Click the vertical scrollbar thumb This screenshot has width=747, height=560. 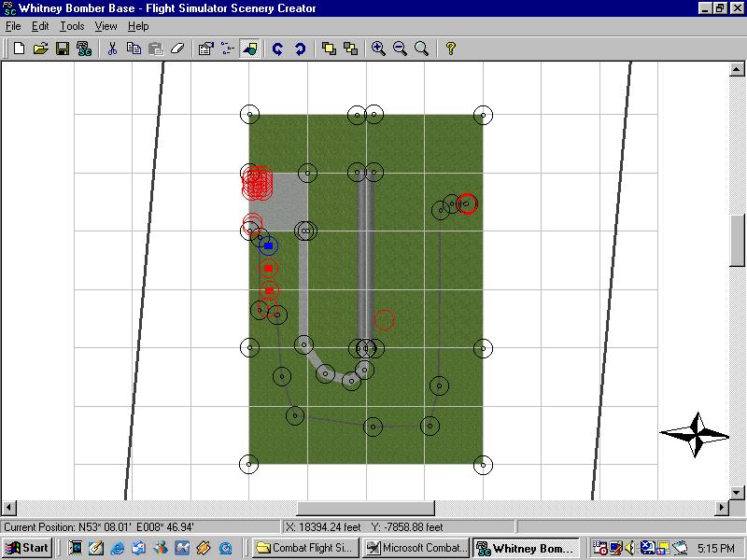point(737,240)
